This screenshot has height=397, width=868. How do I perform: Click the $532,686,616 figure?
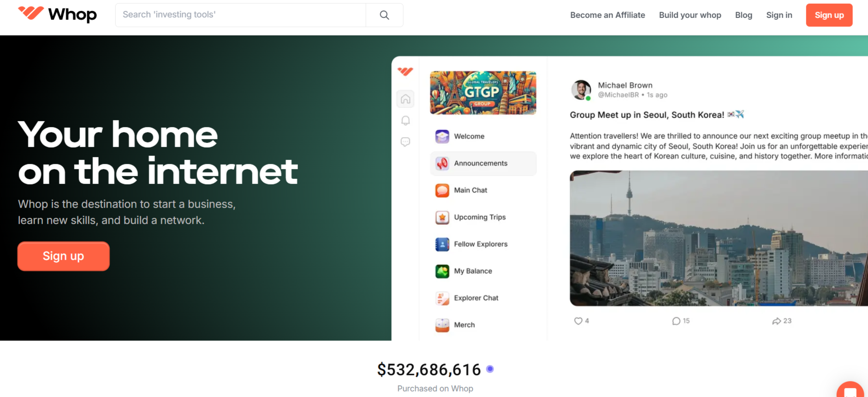(429, 369)
